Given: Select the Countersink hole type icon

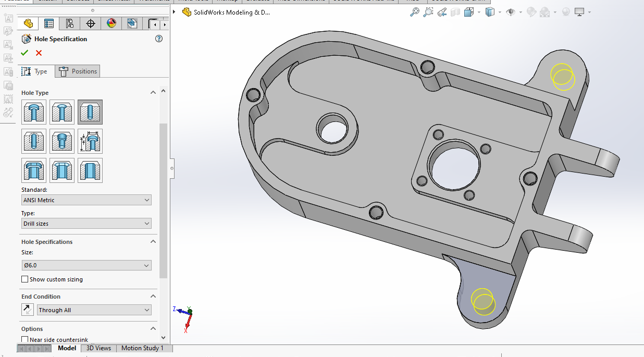Looking at the screenshot, I should [x=62, y=112].
